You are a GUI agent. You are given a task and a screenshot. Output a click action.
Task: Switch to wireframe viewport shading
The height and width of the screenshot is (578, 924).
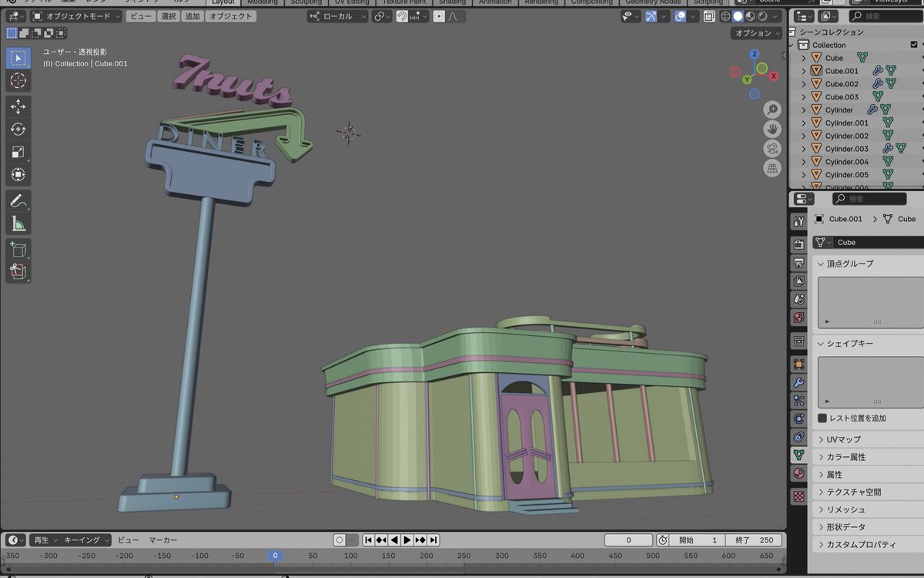(725, 16)
